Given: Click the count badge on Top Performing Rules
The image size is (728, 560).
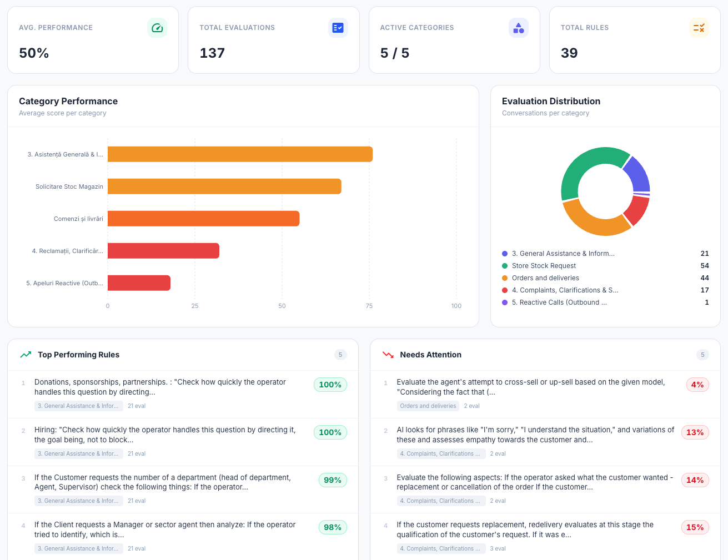Looking at the screenshot, I should pos(340,354).
